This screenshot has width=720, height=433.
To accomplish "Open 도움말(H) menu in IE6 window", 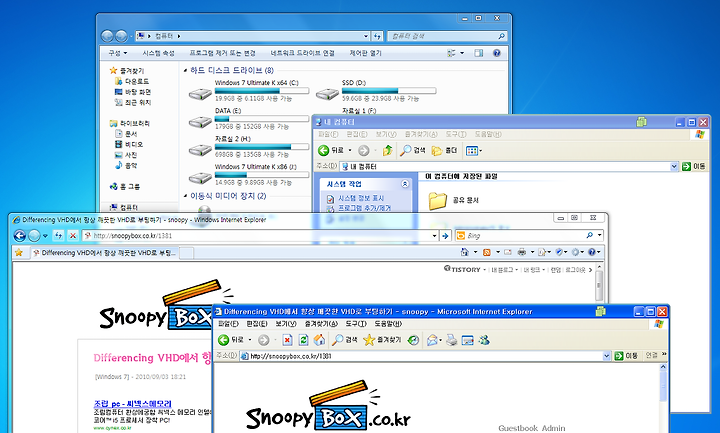I will 388,324.
